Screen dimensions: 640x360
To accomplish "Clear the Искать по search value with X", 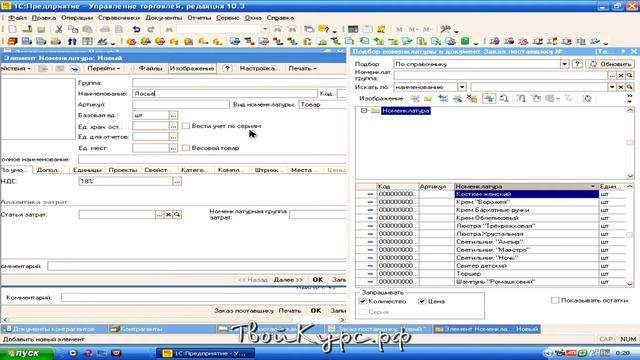I will pos(620,87).
